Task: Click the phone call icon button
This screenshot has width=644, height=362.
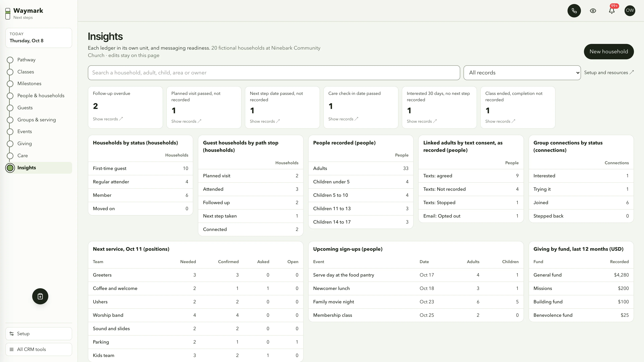Action: tap(574, 11)
